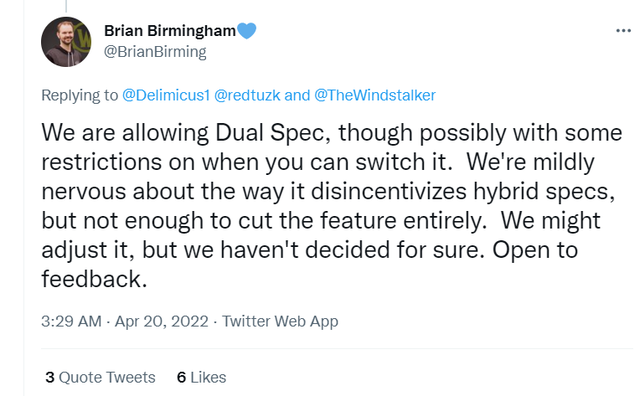
Task: Click the 3:29 AM timestamp
Action: [71, 321]
